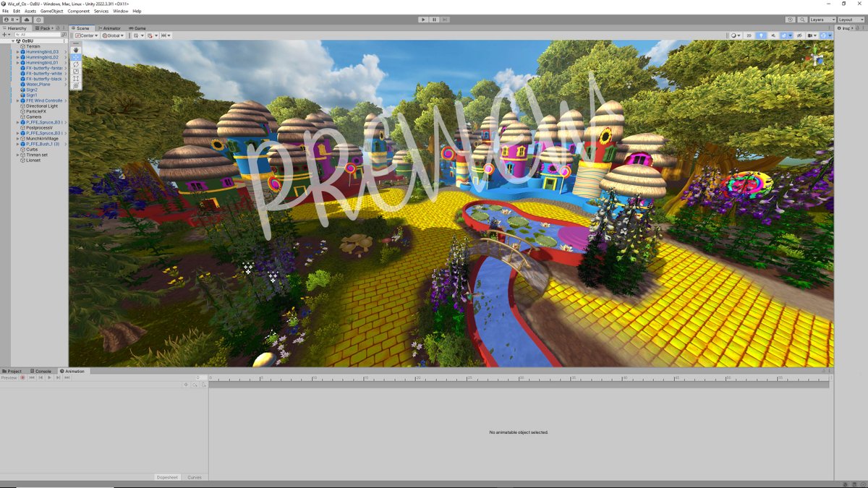Select Directional Light in Hierarchy
This screenshot has height=488, width=868.
tap(42, 106)
